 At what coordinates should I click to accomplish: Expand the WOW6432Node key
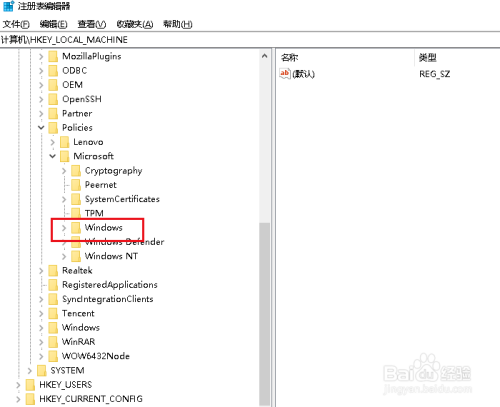click(x=41, y=356)
